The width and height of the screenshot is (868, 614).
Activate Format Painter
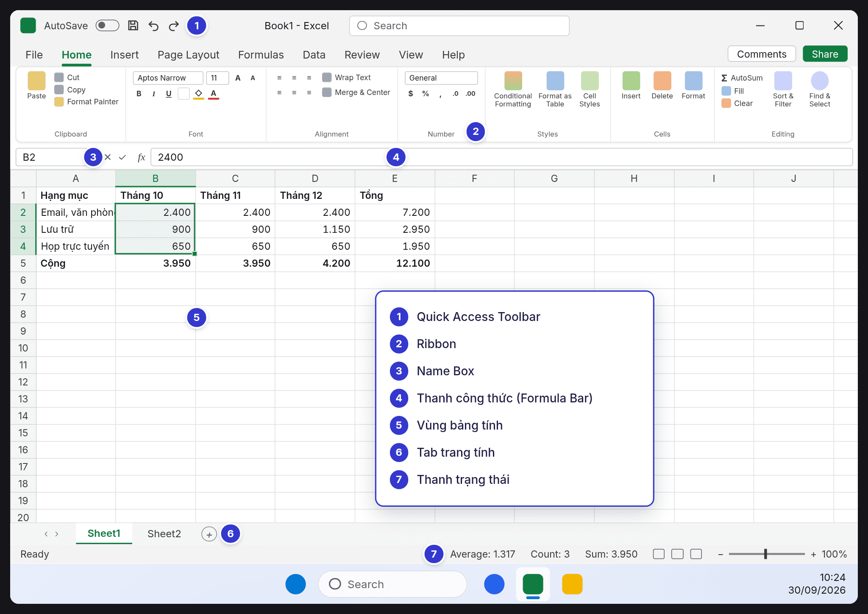click(86, 102)
